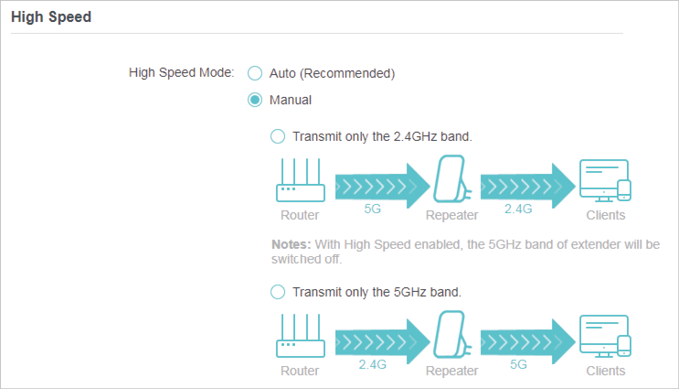Click the Repeater icon in the 2.4GHz diagram

pyautogui.click(x=453, y=179)
